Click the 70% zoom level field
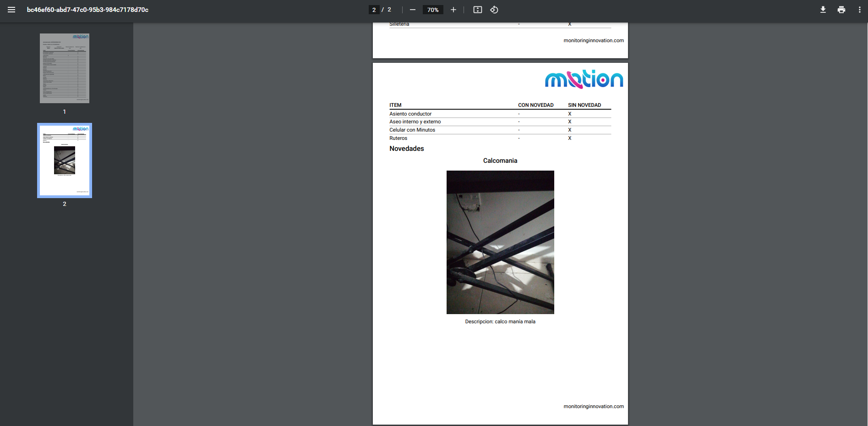This screenshot has width=868, height=426. [433, 10]
